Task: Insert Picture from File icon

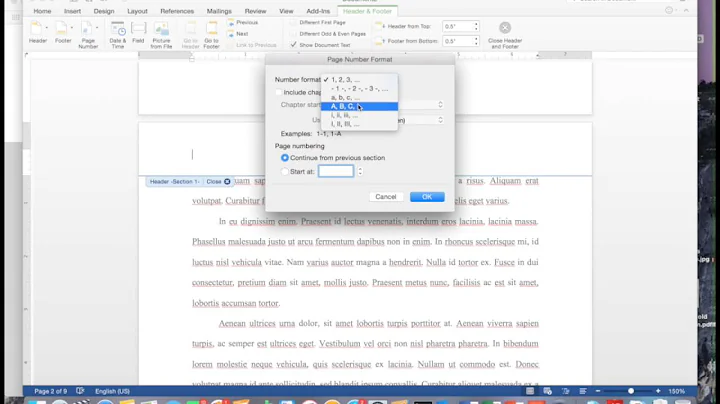Action: tap(161, 28)
